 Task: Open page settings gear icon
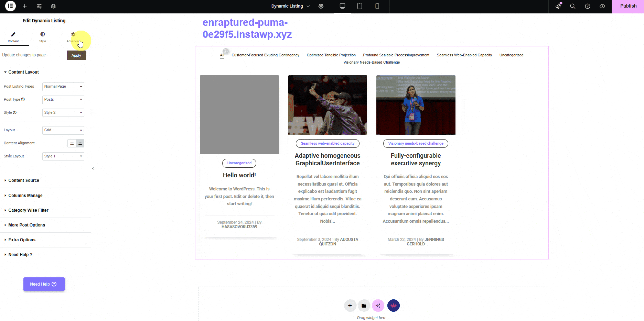[321, 6]
